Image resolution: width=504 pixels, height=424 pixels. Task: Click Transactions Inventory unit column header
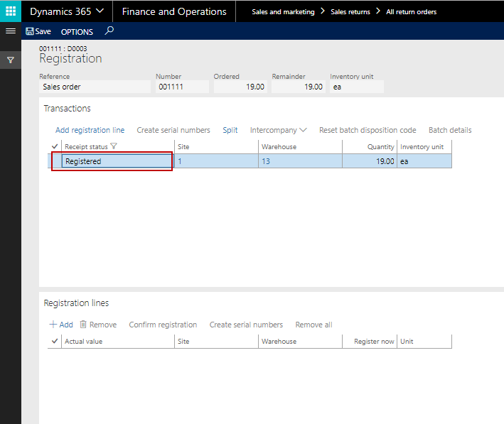point(424,147)
